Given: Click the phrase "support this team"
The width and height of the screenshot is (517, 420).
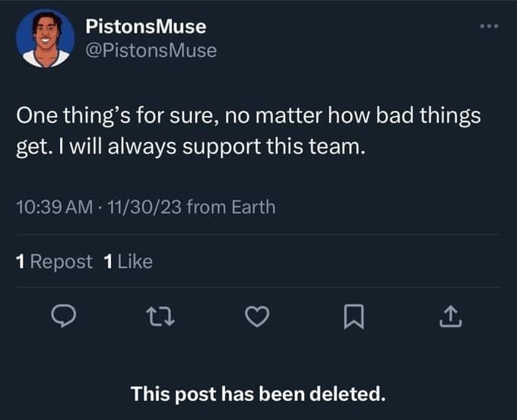Looking at the screenshot, I should click(x=281, y=147).
